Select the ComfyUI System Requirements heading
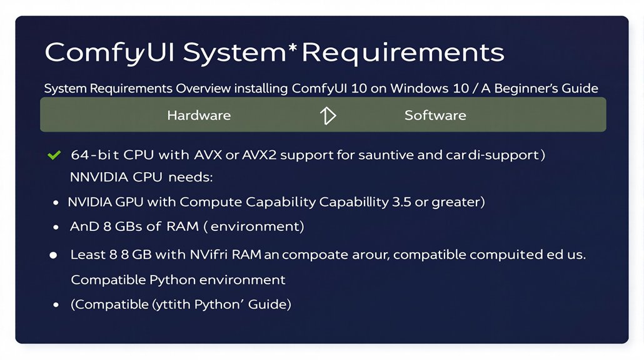 tap(274, 53)
